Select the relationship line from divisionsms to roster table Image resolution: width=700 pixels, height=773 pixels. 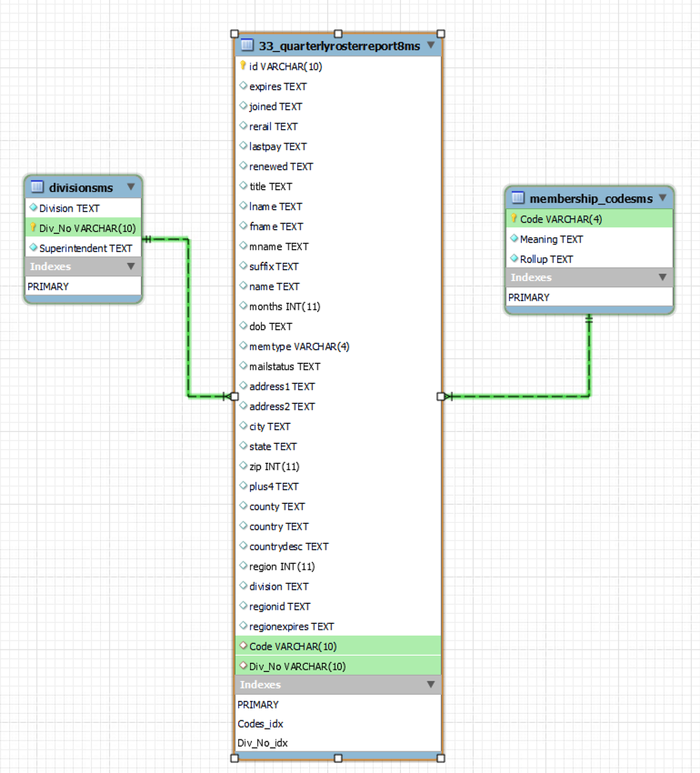(188, 318)
